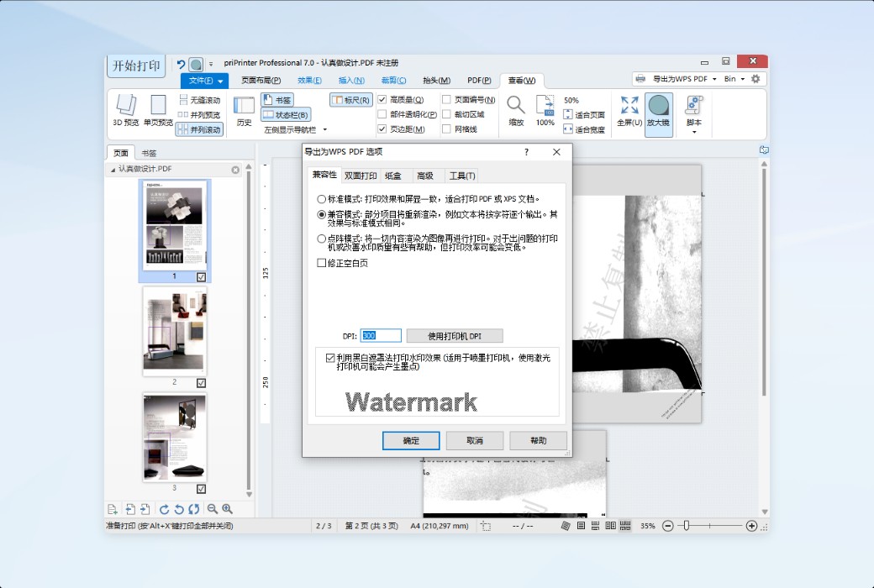Click the 50% zoom option
The height and width of the screenshot is (588, 874).
571,100
